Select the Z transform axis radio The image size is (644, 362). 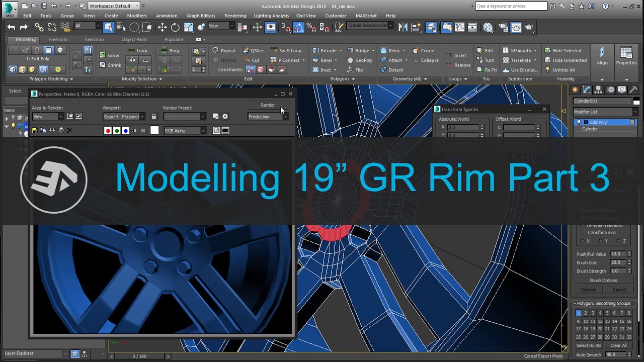point(618,241)
